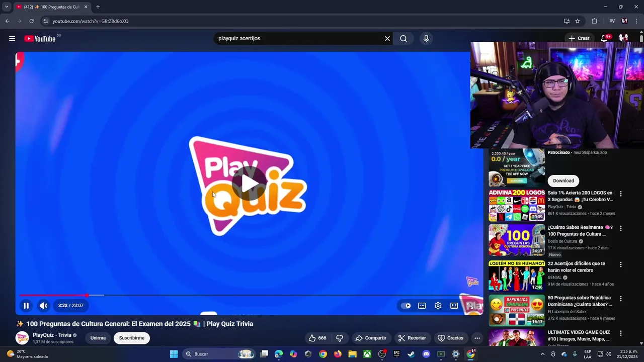The width and height of the screenshot is (644, 362).
Task: Open options menu for 22 Acertijos video
Action: pyautogui.click(x=620, y=264)
